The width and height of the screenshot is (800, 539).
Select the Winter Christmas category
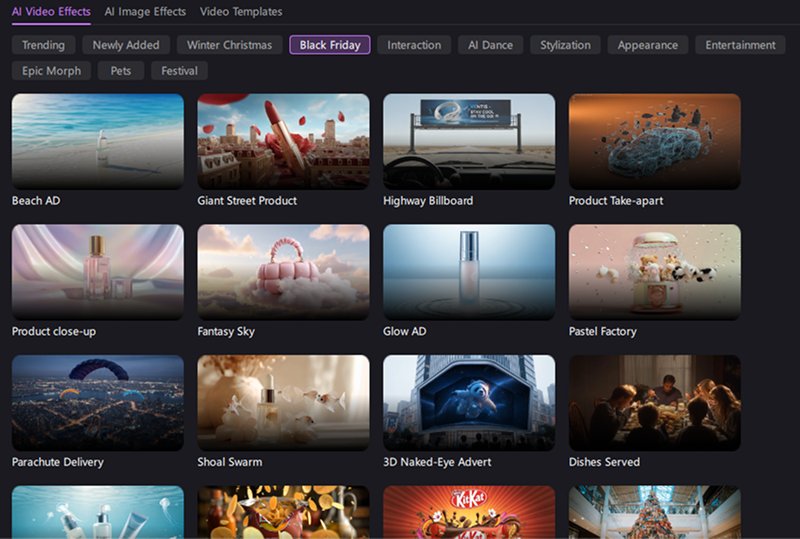click(x=230, y=45)
